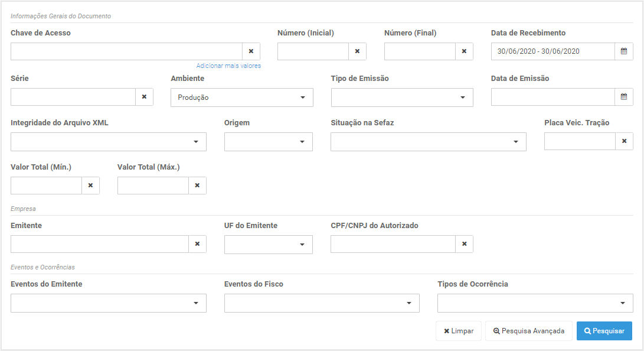Expand the UF do Emitente dropdown
644x351 pixels.
(x=268, y=245)
